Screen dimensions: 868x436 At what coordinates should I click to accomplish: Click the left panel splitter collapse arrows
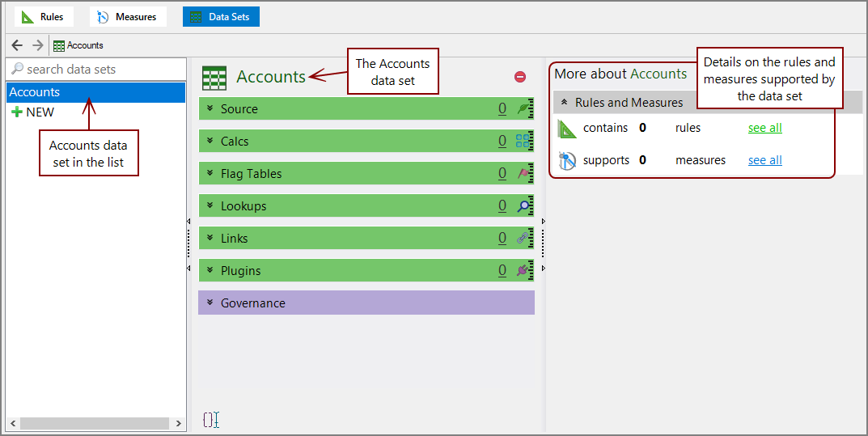point(188,244)
